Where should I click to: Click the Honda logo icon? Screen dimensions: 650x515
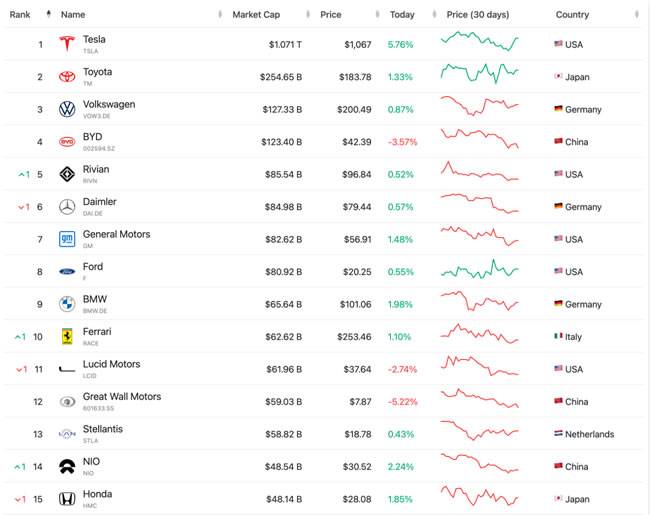click(x=67, y=499)
